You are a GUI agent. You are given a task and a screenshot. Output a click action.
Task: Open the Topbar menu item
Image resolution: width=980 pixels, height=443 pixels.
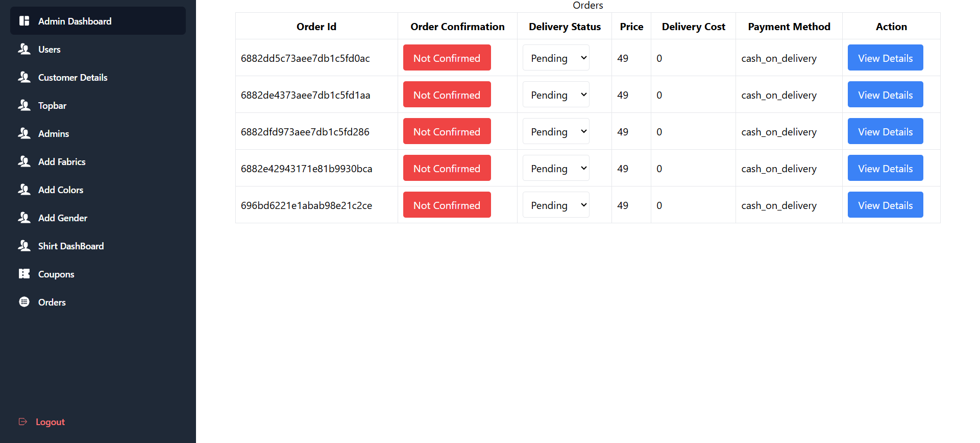pos(52,105)
